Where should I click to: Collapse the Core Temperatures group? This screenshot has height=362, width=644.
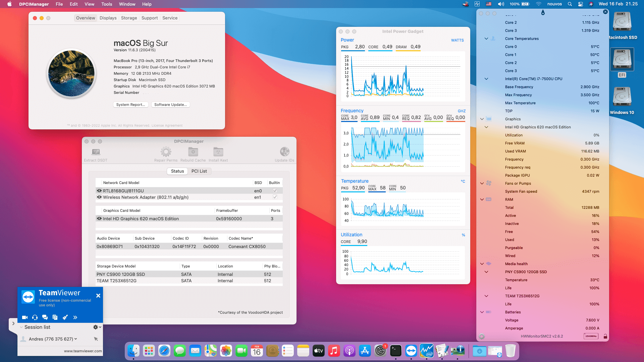(x=486, y=39)
